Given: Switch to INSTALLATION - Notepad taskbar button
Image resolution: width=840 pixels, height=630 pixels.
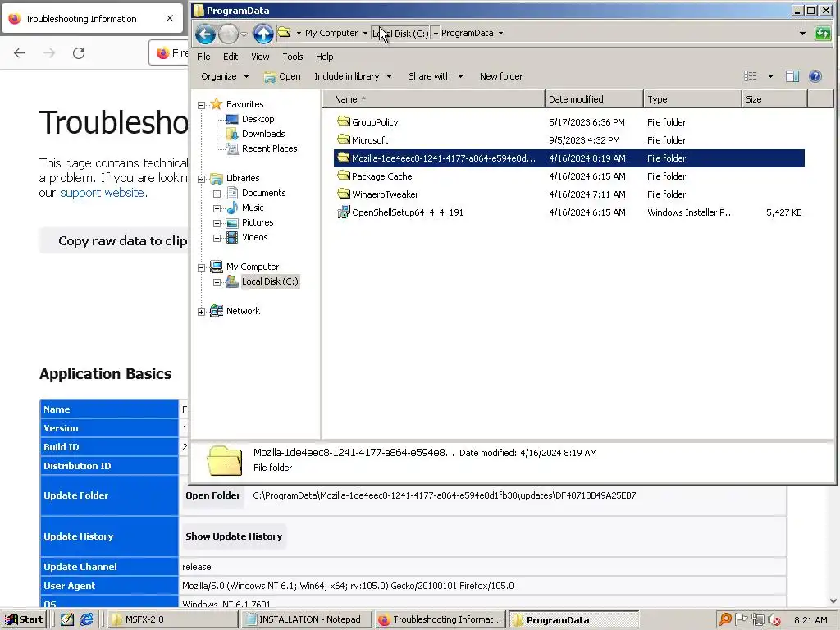Looking at the screenshot, I should click(x=307, y=619).
